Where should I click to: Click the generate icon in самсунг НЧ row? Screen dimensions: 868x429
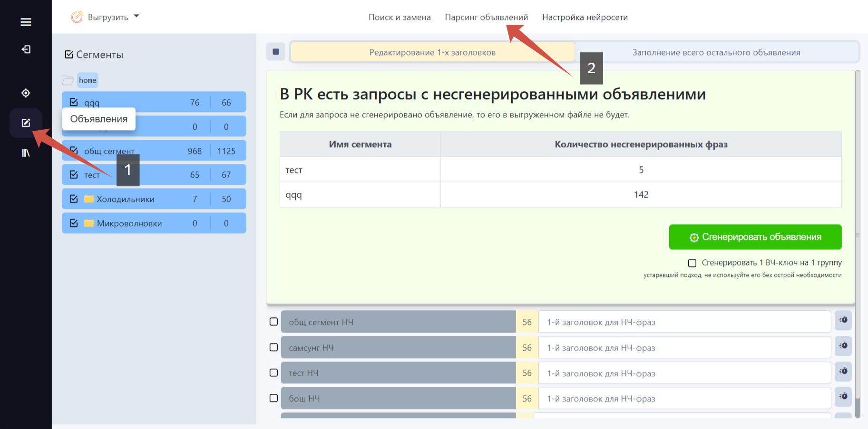[843, 346]
